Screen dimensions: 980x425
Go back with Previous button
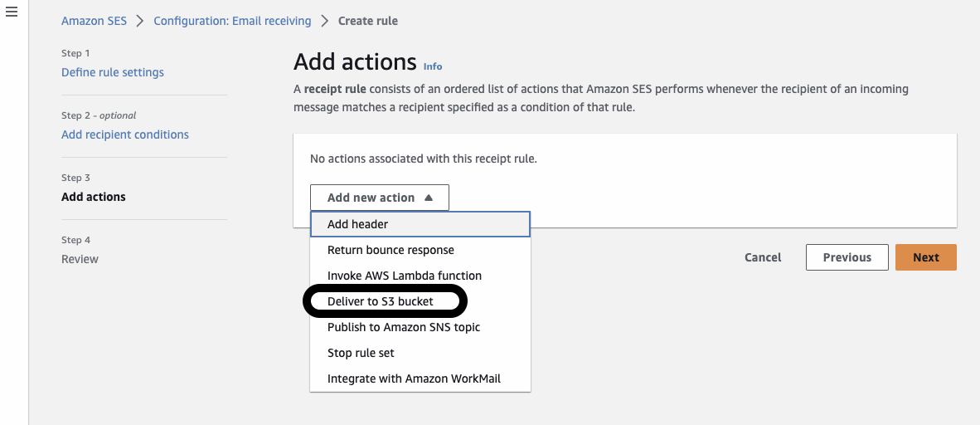(847, 257)
